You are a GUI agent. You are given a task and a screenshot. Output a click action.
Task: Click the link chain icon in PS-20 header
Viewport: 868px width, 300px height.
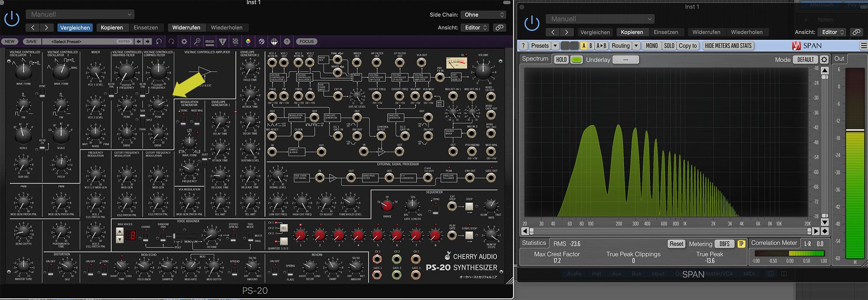tap(500, 27)
